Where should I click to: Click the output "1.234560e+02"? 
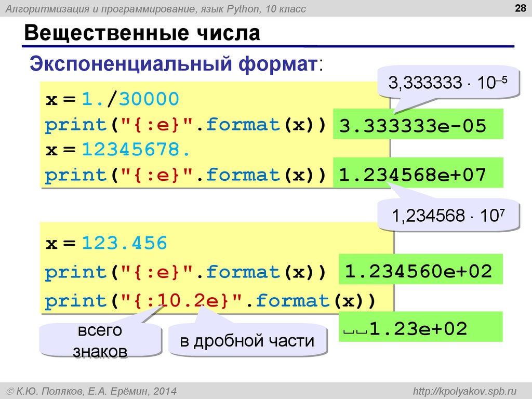click(421, 270)
